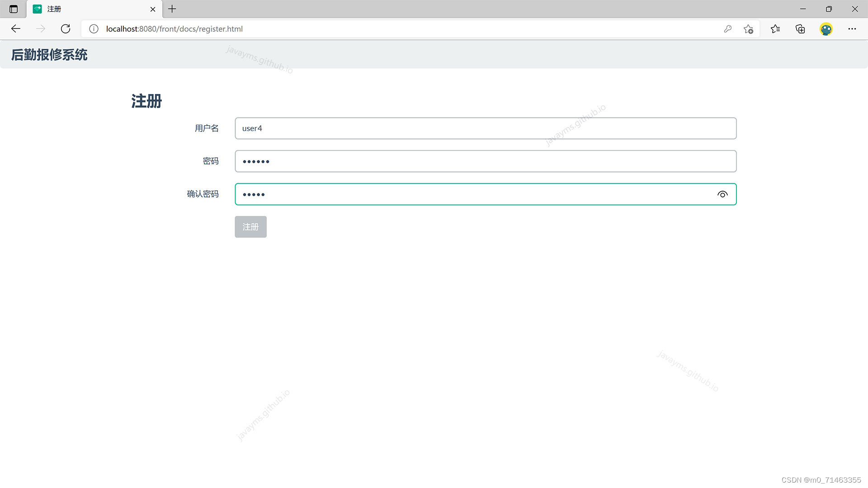This screenshot has height=488, width=868.
Task: Close the 注册 tab
Action: (153, 9)
